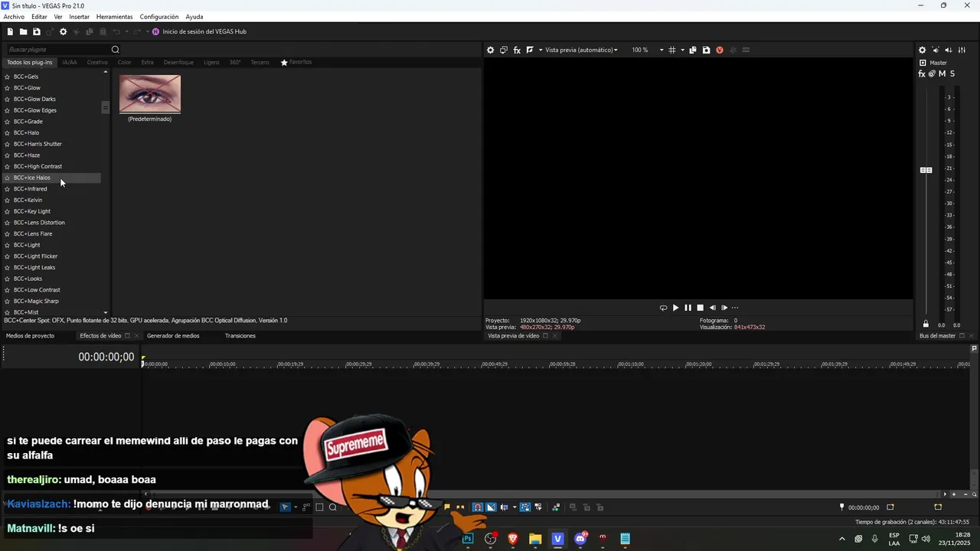980x551 pixels.
Task: Switch to Generador de medios tab
Action: click(x=173, y=336)
